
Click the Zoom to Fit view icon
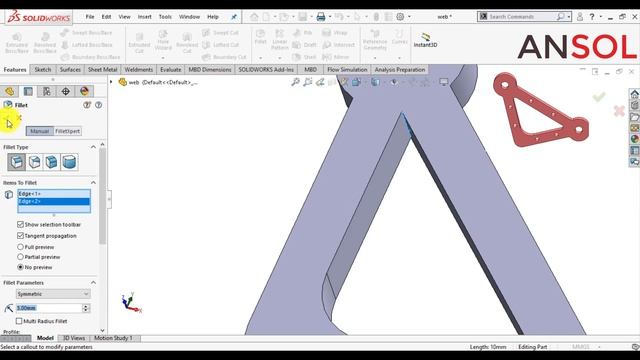pos(296,82)
